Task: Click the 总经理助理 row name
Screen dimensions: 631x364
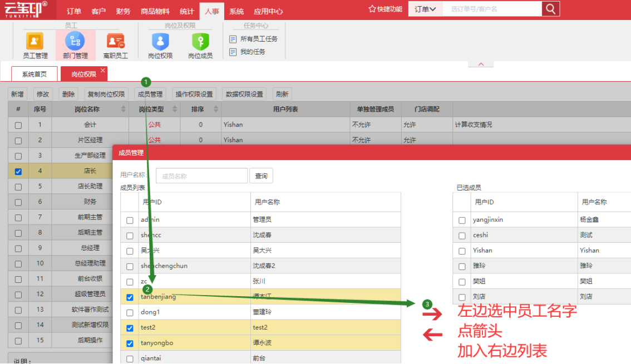Action: pos(90,263)
